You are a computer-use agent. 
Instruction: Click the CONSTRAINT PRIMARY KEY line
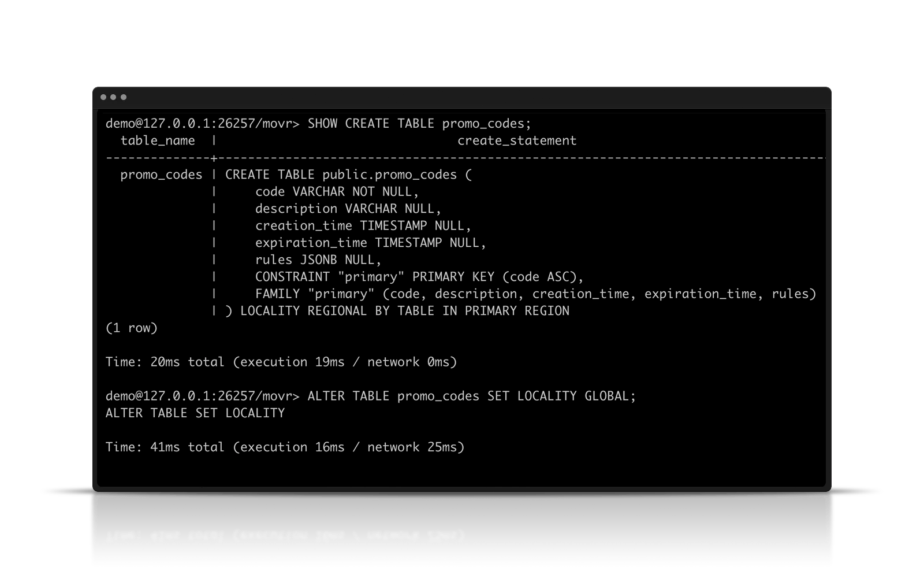[x=419, y=277]
